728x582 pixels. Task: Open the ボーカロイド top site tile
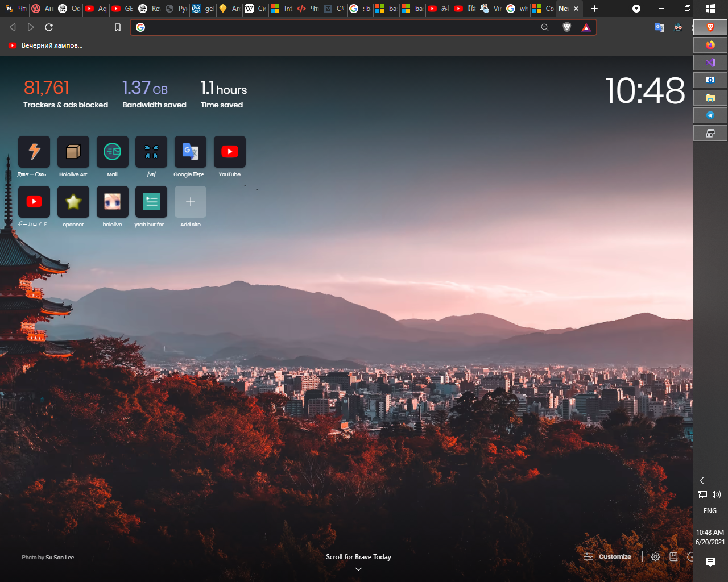34,202
